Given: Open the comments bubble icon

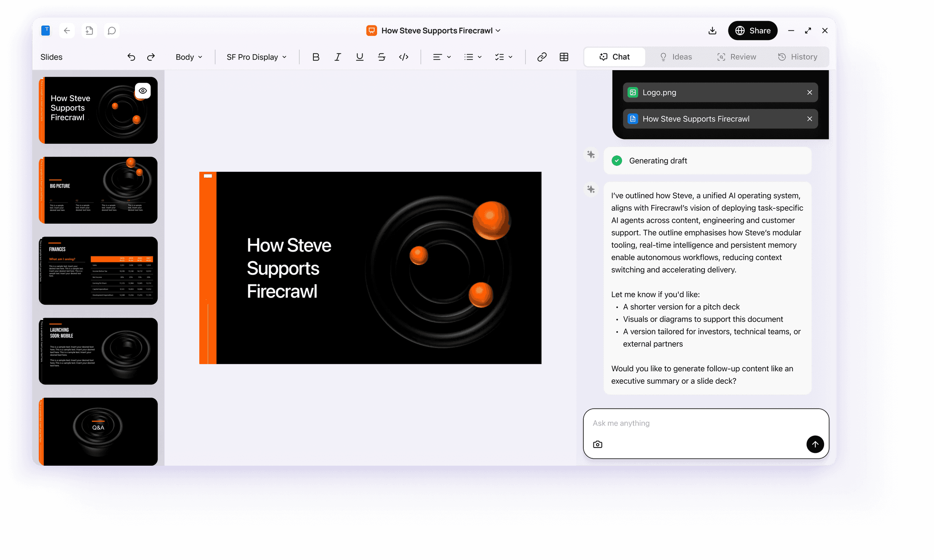Looking at the screenshot, I should click(112, 31).
